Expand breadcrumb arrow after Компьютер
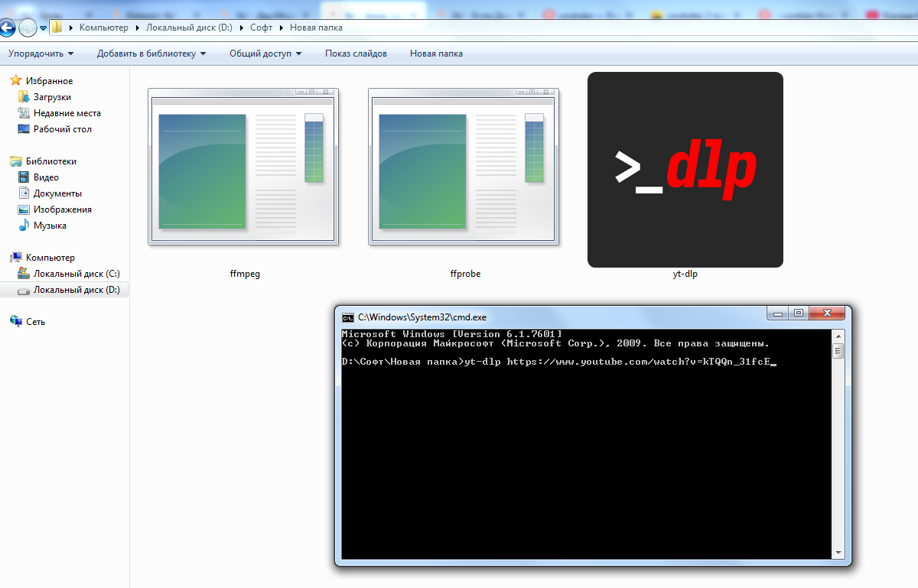Screen dimensions: 918x588 coord(138,28)
